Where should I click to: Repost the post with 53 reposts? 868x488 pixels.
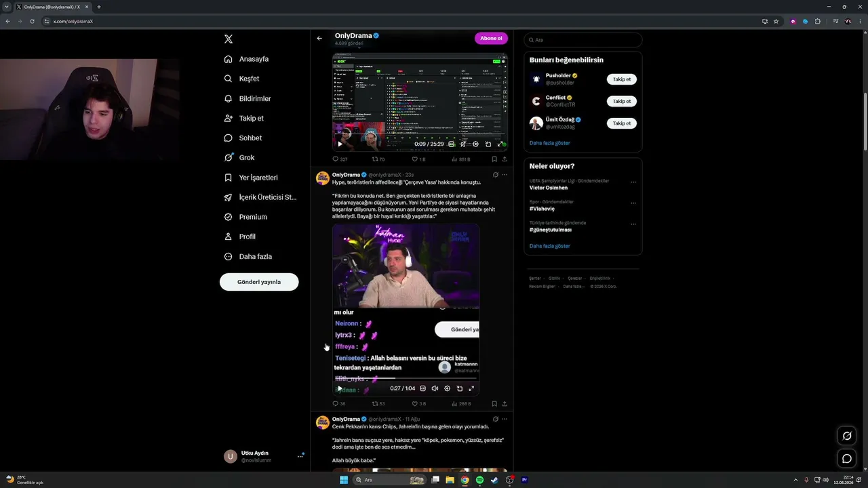coord(378,404)
